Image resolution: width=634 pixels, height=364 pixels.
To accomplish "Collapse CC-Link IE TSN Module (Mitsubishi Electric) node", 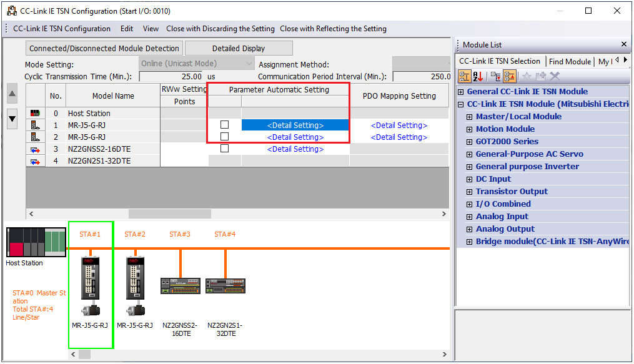I will pyautogui.click(x=460, y=104).
